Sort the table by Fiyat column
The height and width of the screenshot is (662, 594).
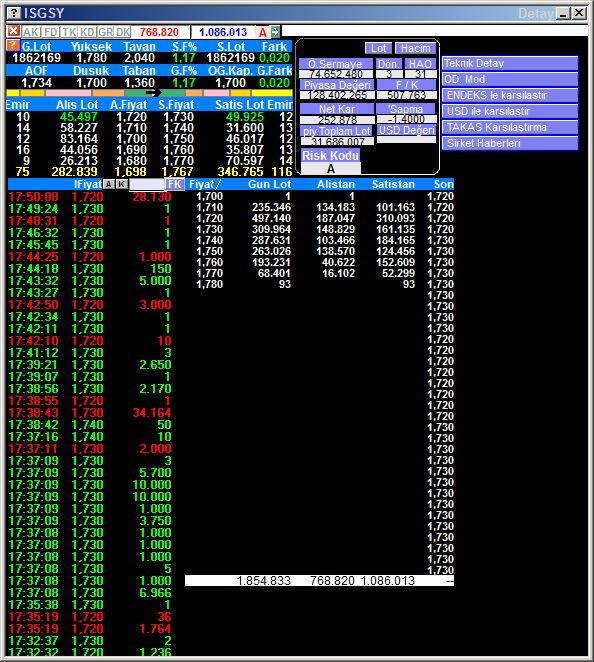click(204, 184)
